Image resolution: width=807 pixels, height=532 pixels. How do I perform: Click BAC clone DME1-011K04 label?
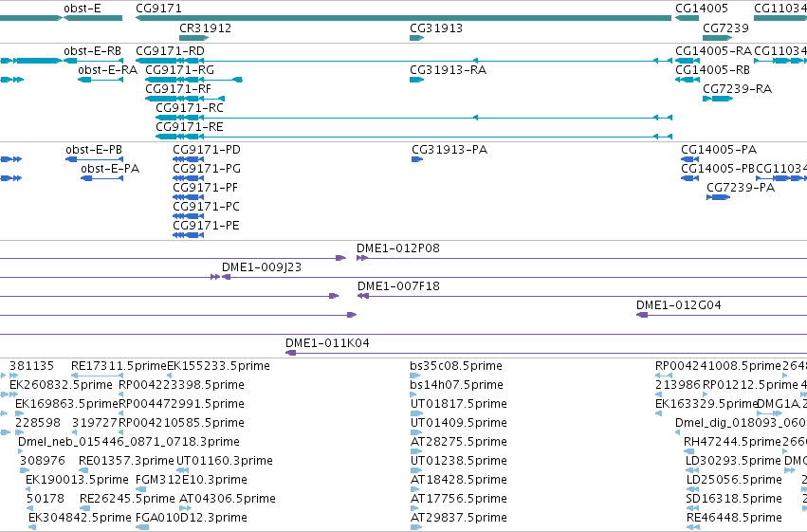[327, 343]
